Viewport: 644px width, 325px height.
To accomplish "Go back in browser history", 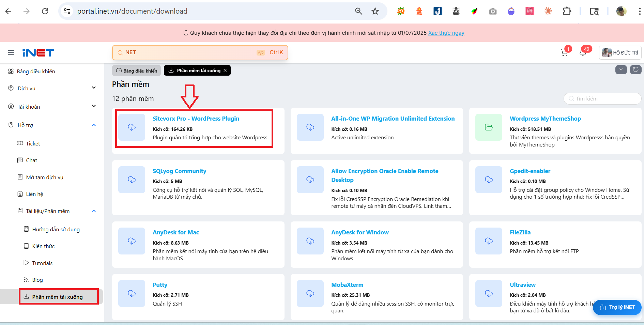I will point(9,11).
